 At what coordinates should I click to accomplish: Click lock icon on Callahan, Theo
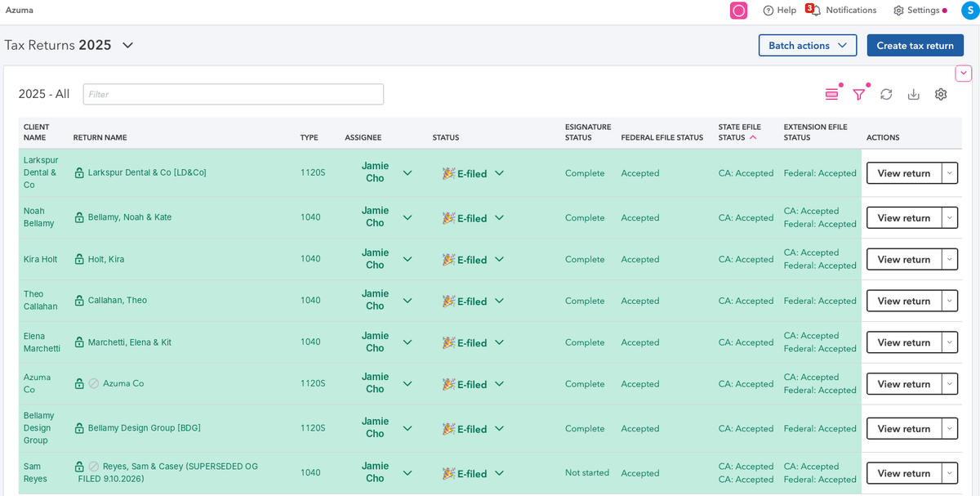pyautogui.click(x=79, y=301)
